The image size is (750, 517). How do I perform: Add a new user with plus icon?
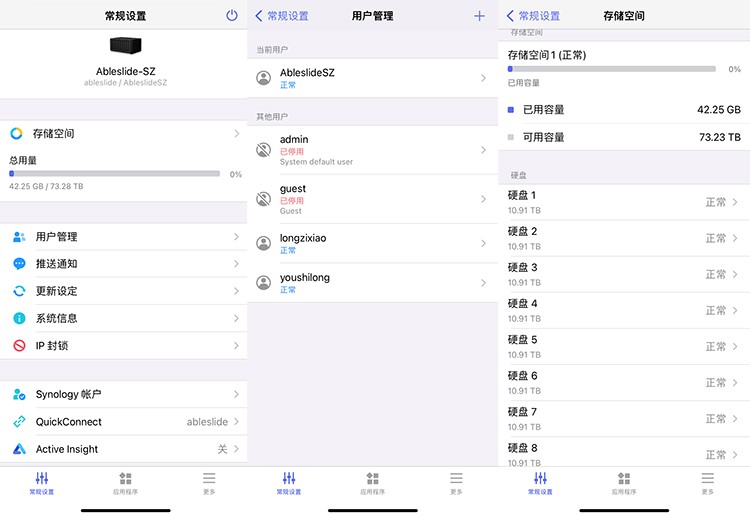[479, 16]
